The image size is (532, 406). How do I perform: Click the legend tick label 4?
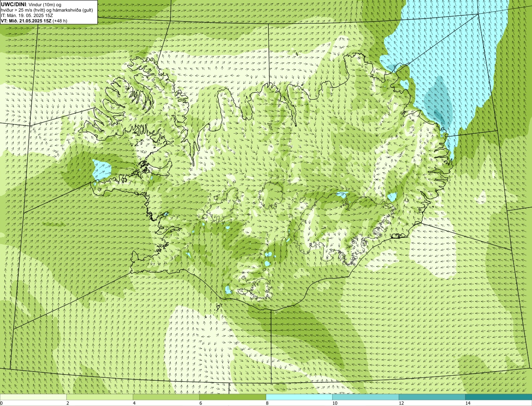click(134, 403)
